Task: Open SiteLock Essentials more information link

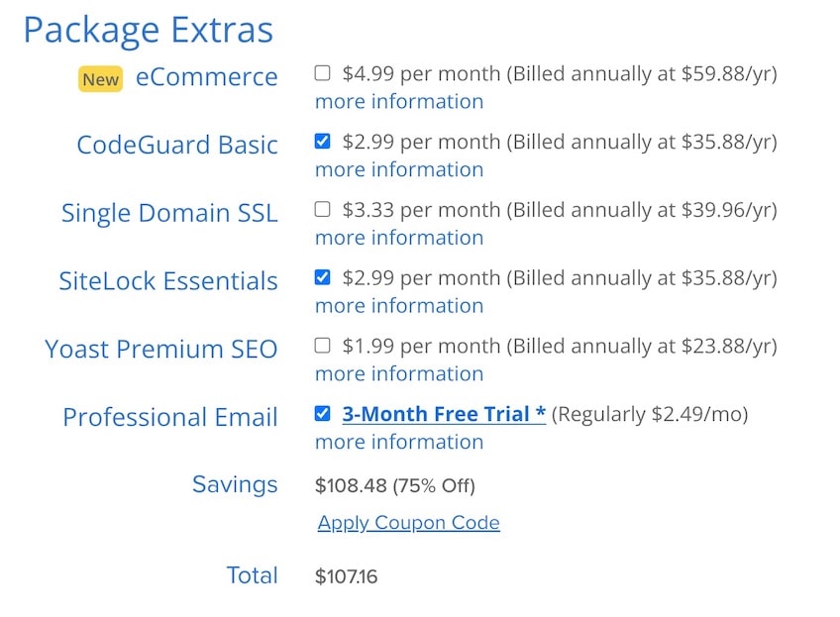Action: [x=399, y=306]
